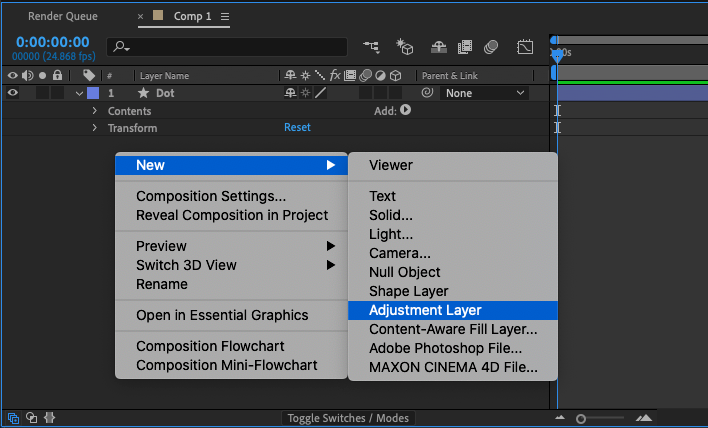Toggle solo box on Dot layer
This screenshot has width=708, height=428.
42,93
